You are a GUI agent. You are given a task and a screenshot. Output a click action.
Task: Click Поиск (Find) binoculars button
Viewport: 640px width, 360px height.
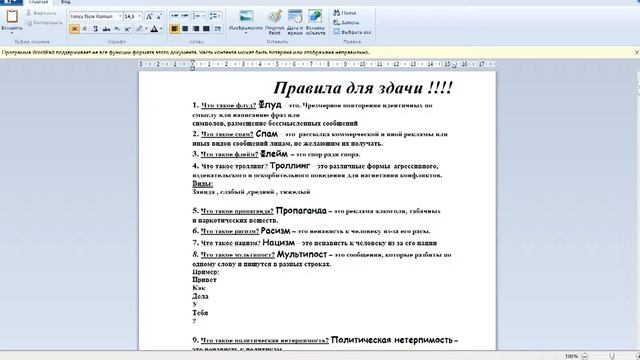(x=345, y=13)
